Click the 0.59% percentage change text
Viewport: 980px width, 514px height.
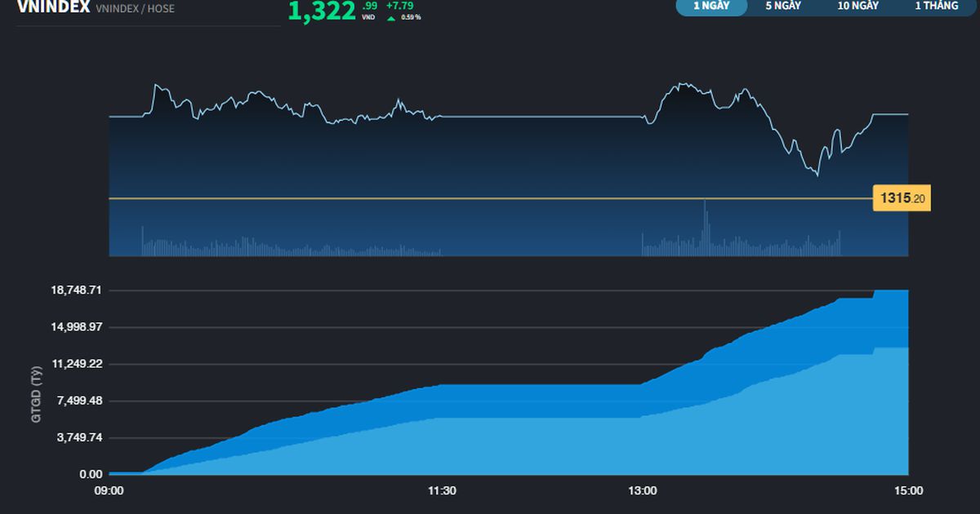[x=411, y=17]
